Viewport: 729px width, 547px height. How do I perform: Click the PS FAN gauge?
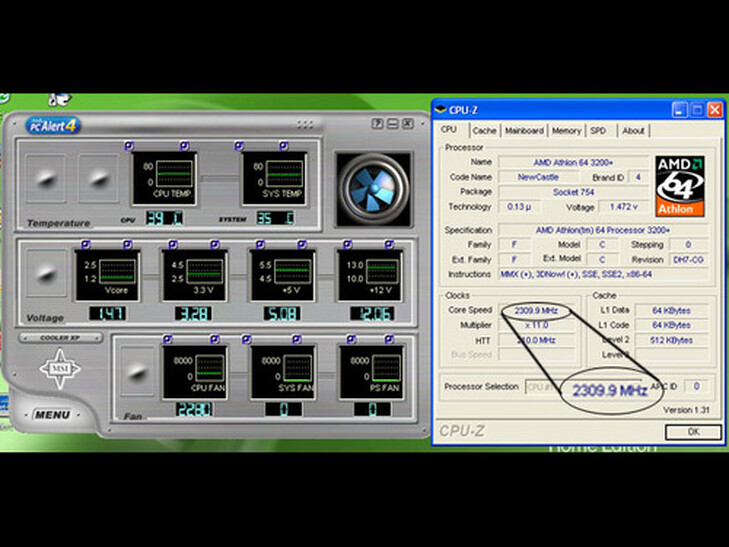pos(371,373)
